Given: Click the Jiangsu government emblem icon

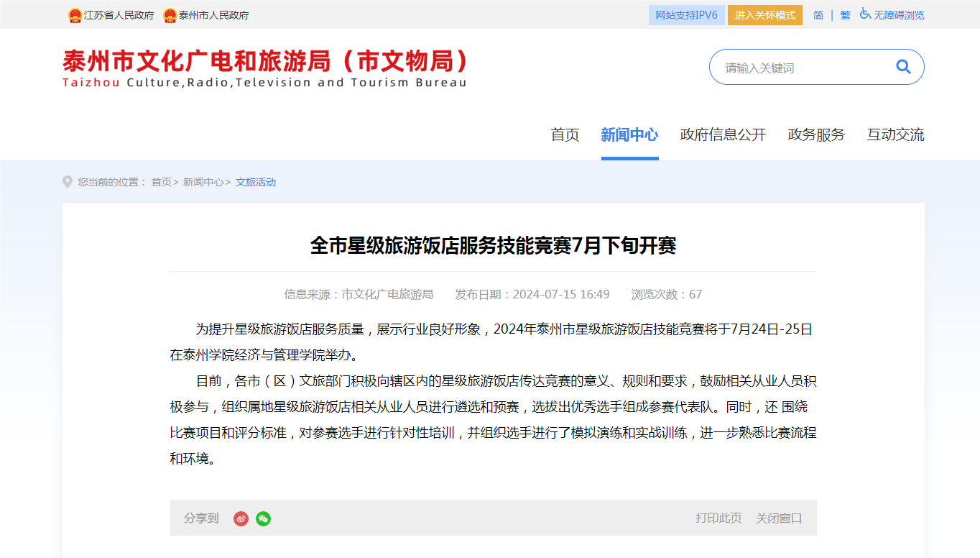Looking at the screenshot, I should click(75, 15).
